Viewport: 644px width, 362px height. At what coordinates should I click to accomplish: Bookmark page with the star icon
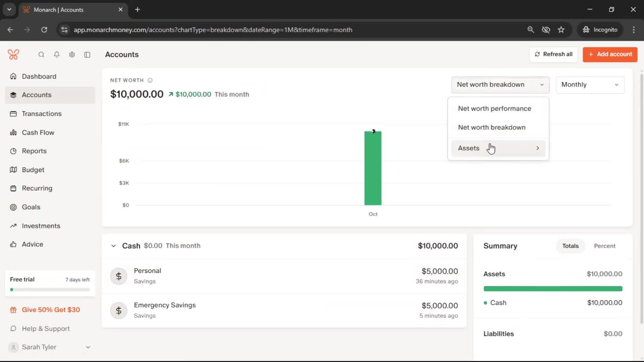click(561, 30)
